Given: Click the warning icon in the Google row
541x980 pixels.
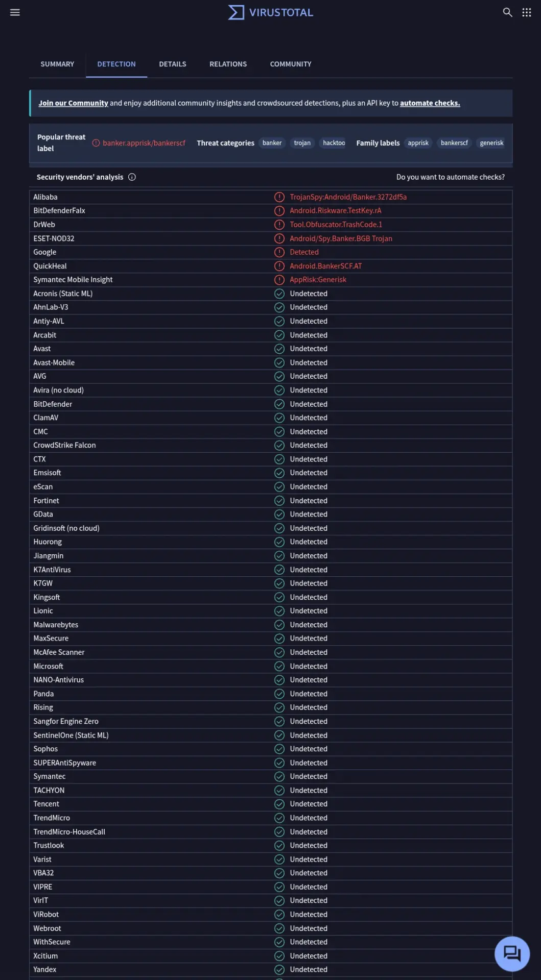Looking at the screenshot, I should point(279,252).
